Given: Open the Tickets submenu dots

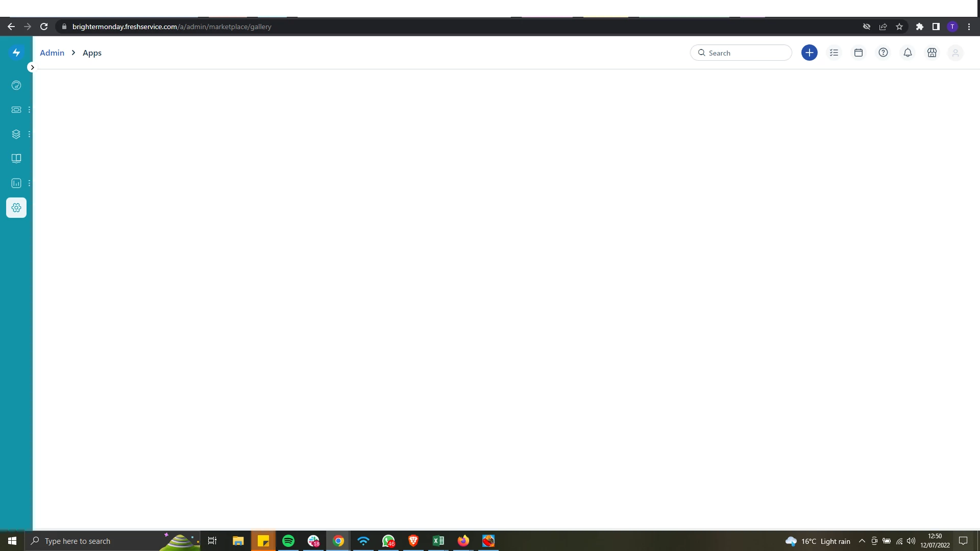Looking at the screenshot, I should 29,110.
